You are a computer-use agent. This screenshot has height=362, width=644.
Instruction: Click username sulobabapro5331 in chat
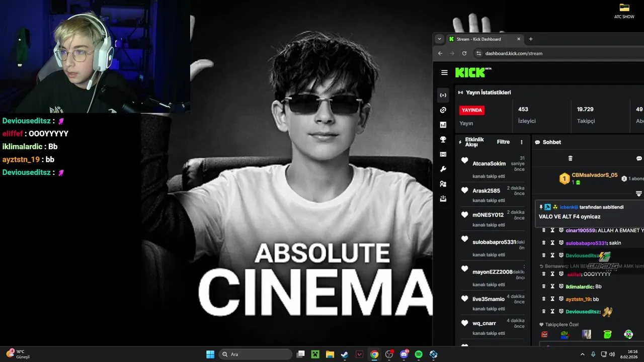coord(586,243)
